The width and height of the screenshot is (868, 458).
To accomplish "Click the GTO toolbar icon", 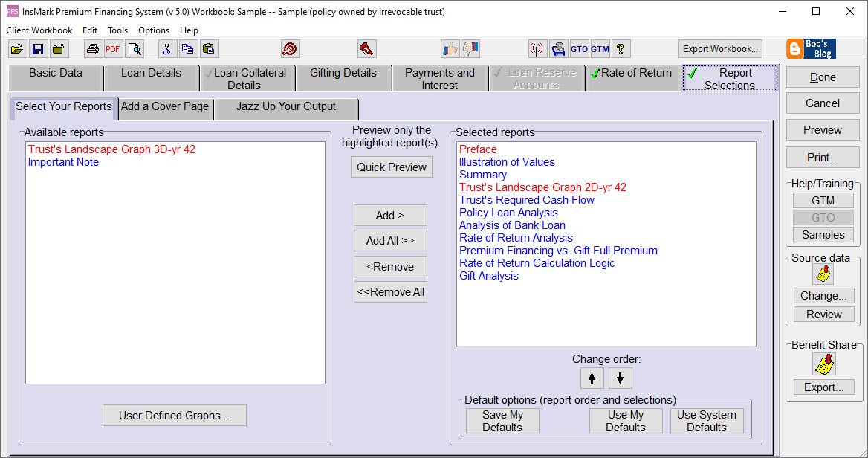I will coord(579,49).
